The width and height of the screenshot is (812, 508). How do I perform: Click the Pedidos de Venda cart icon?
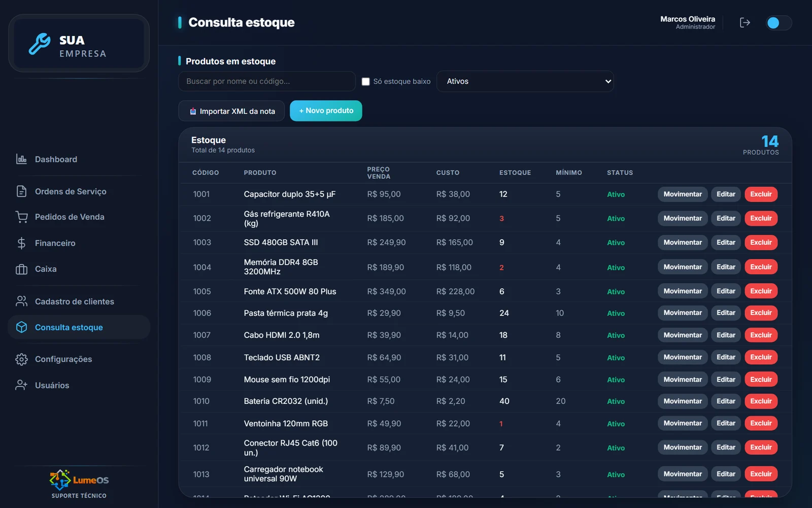tap(21, 217)
